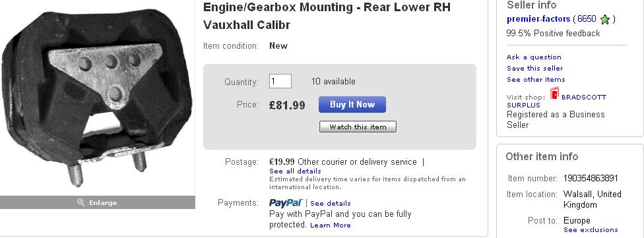Click the engine mounting product image
The image size is (644, 238).
tap(96, 98)
